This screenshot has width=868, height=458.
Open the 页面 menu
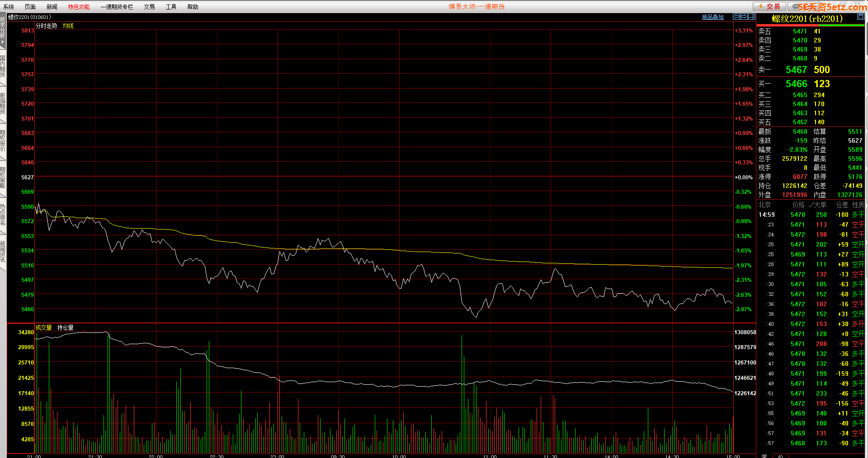click(x=30, y=7)
